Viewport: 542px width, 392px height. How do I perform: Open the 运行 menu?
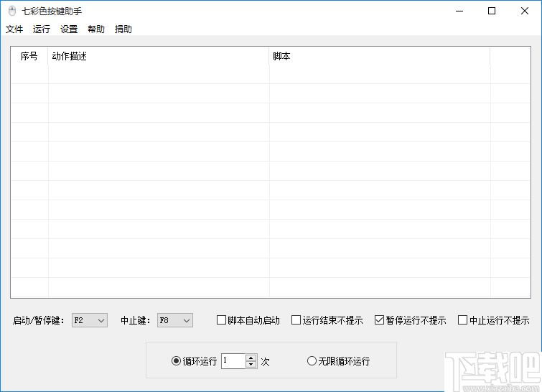[x=42, y=29]
